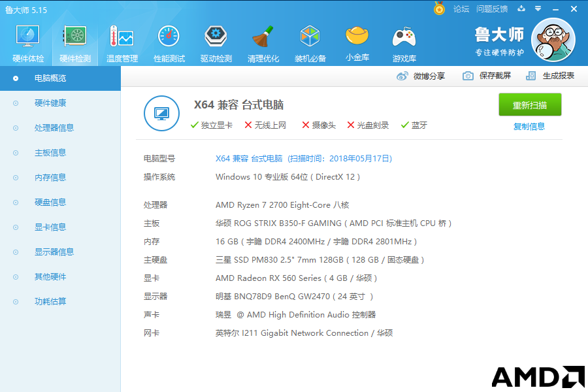Click the camera icon for 保存截屏
This screenshot has width=588, height=392.
(x=468, y=76)
